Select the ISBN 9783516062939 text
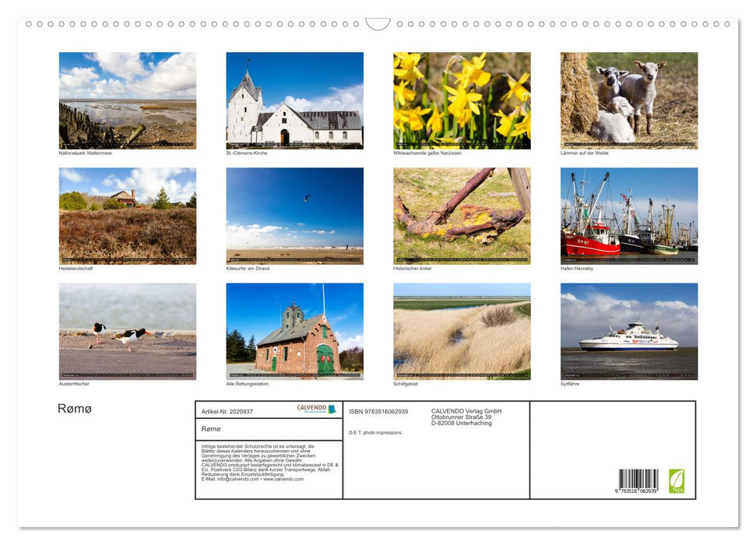The width and height of the screenshot is (756, 545). pos(378,412)
